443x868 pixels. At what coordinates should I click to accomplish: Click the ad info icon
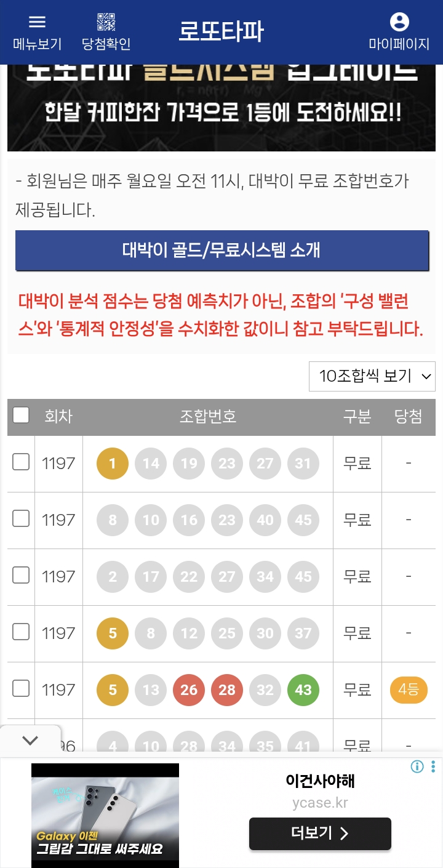418,766
